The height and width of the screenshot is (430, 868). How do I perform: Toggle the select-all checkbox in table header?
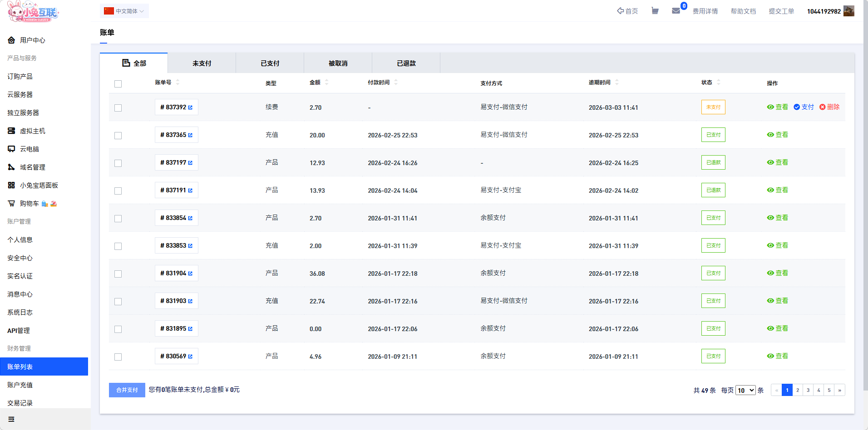[118, 84]
